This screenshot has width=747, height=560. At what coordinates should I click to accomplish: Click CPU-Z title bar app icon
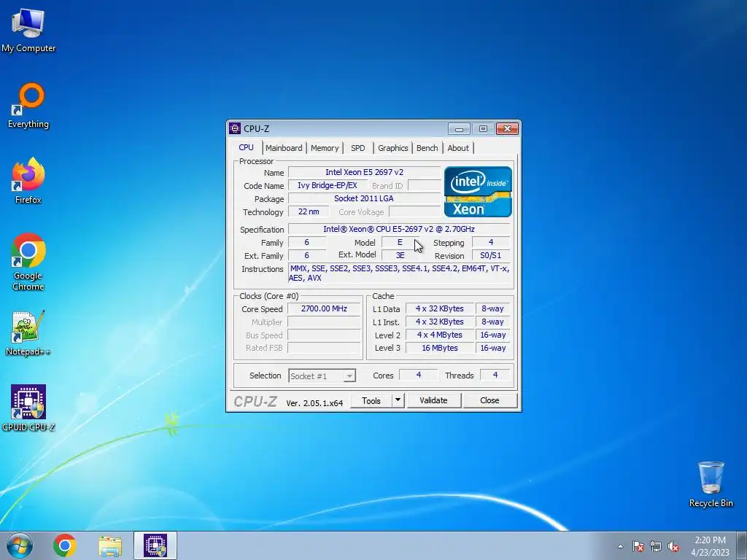tap(235, 128)
